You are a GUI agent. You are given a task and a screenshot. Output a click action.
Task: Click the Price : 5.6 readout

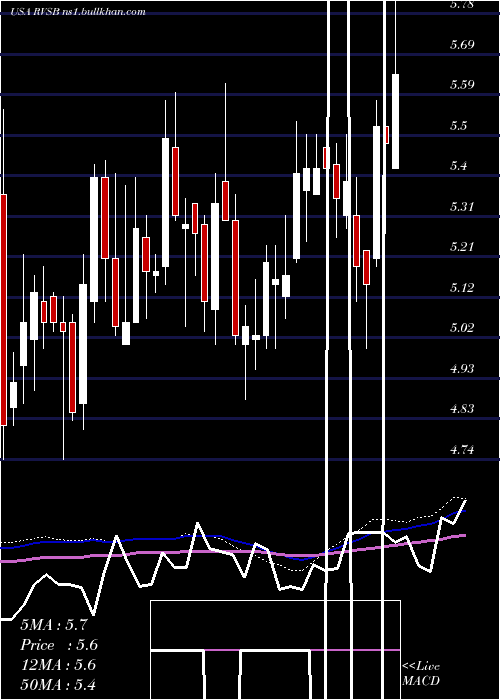[x=59, y=645]
